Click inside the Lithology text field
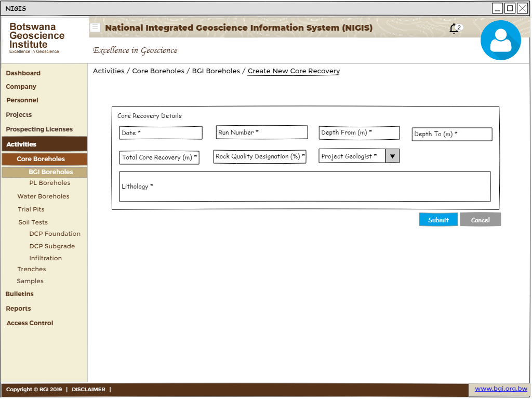 [305, 187]
